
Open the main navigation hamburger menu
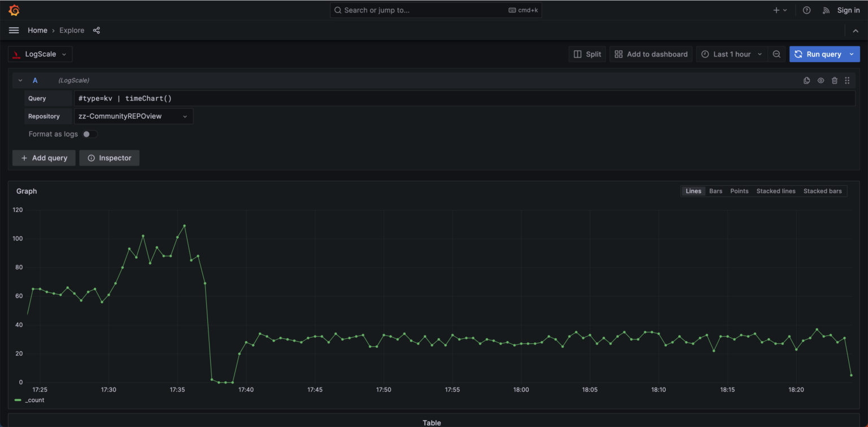click(x=14, y=30)
